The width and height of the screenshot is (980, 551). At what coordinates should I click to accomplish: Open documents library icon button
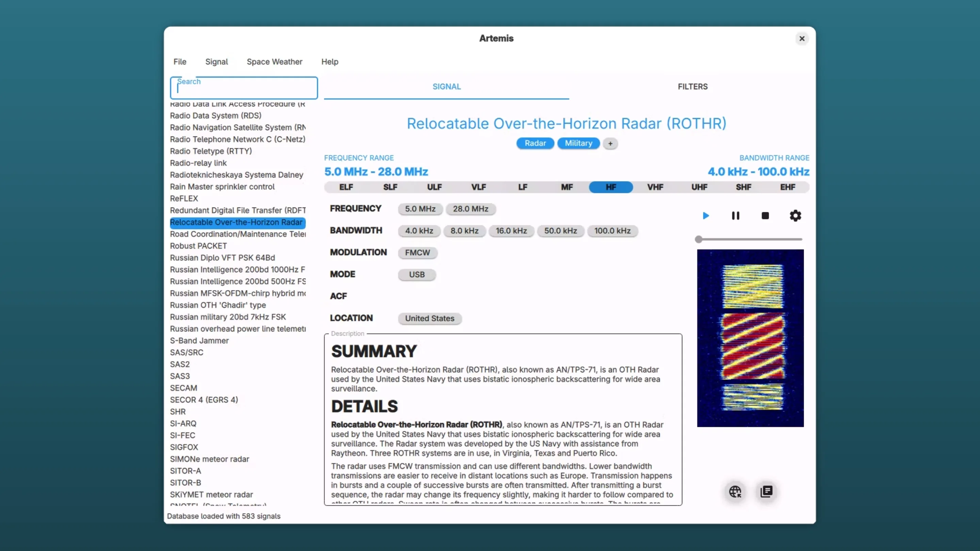(766, 491)
